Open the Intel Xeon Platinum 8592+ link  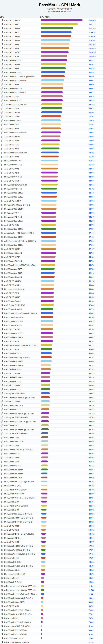click(15, 92)
